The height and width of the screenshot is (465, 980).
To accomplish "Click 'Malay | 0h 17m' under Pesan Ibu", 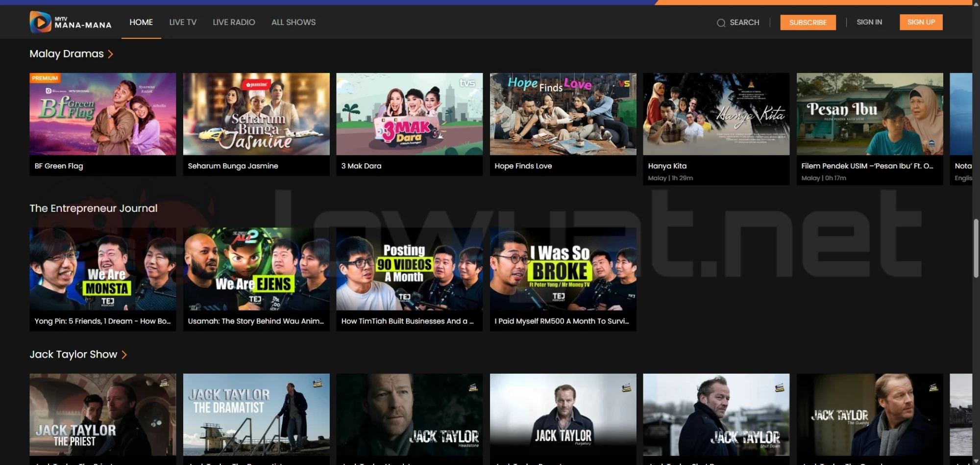I will pos(824,178).
